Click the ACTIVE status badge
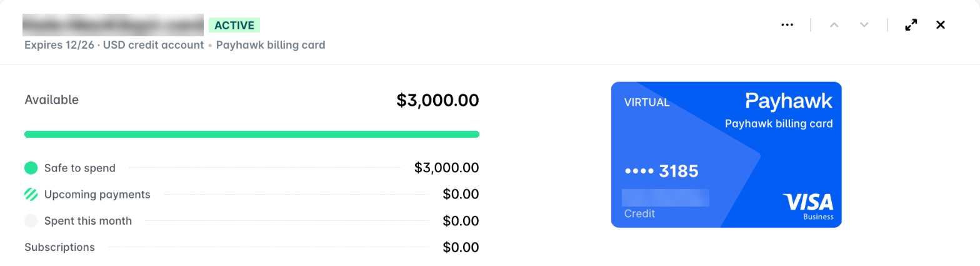The image size is (980, 266). 234,25
